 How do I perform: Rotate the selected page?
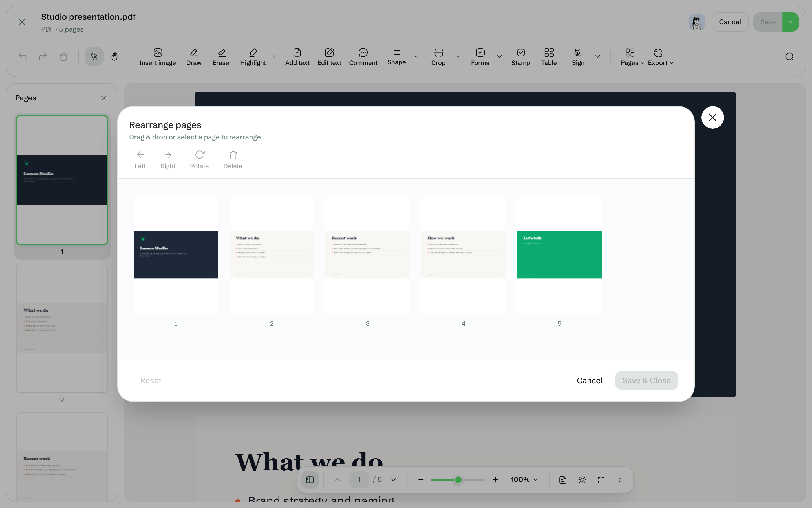(199, 160)
